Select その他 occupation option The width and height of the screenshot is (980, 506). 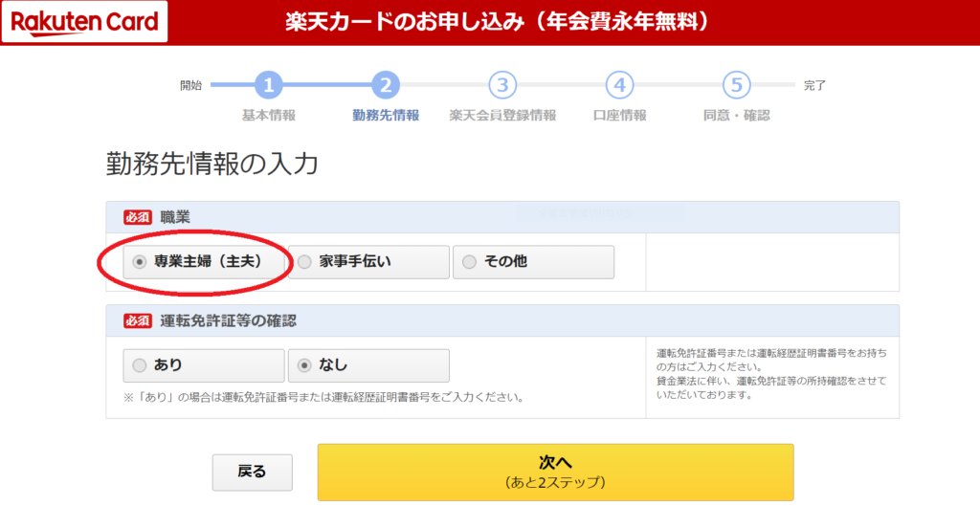coord(533,262)
